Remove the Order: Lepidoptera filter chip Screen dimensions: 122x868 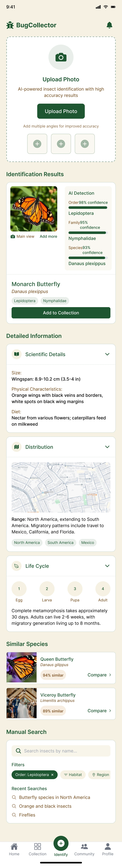click(52, 775)
